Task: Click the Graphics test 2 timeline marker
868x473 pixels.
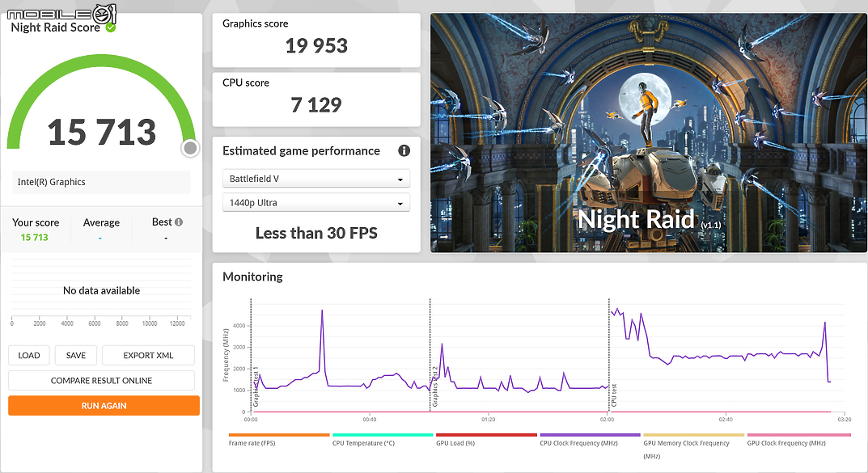Action: (x=434, y=386)
